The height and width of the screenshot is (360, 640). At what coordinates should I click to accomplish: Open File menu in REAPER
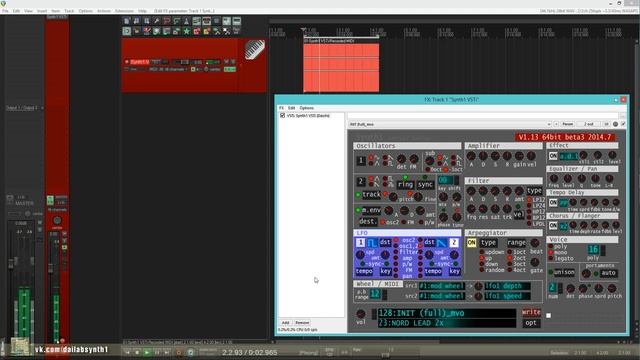point(5,11)
